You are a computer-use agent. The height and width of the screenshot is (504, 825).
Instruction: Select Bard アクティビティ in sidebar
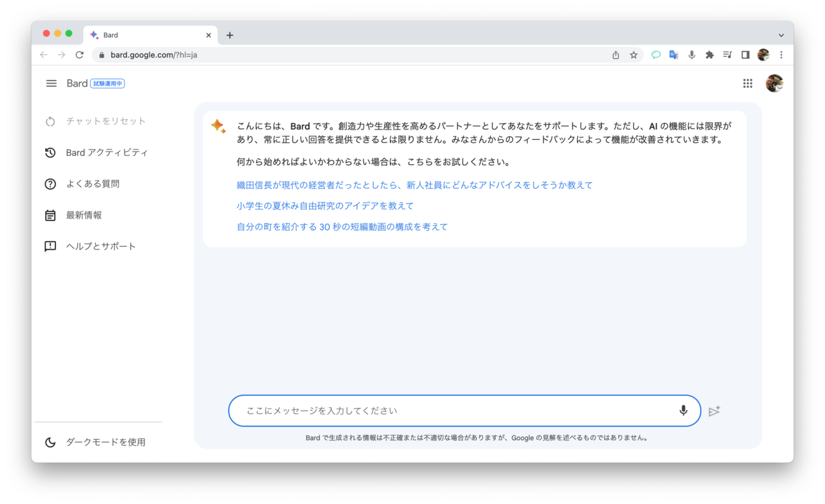click(106, 153)
